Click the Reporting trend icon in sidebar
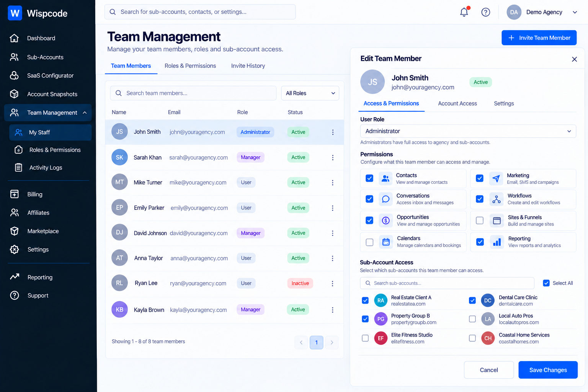The width and height of the screenshot is (588, 392). tap(14, 277)
